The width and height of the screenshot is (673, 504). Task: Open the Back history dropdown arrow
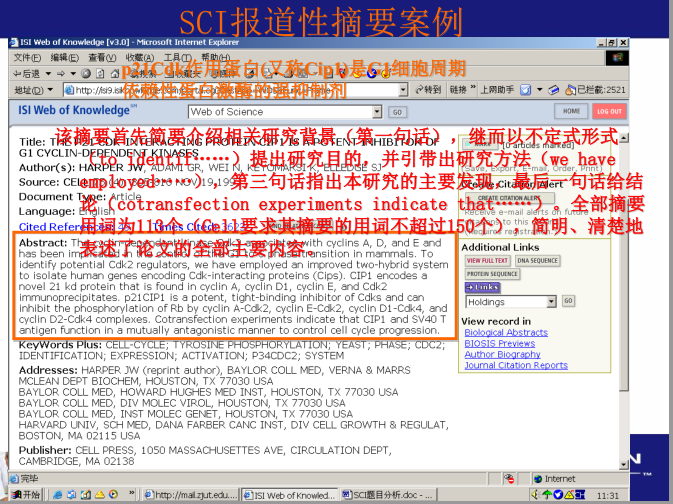click(48, 73)
